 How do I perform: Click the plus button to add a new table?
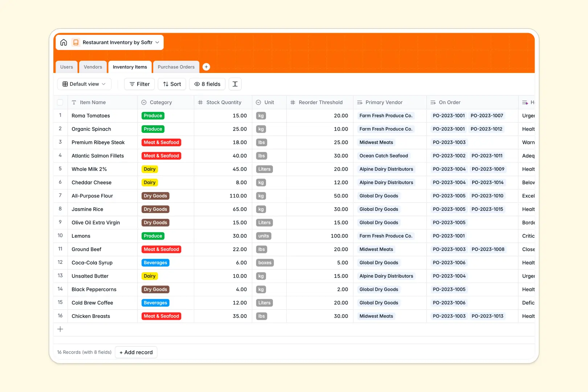tap(206, 67)
